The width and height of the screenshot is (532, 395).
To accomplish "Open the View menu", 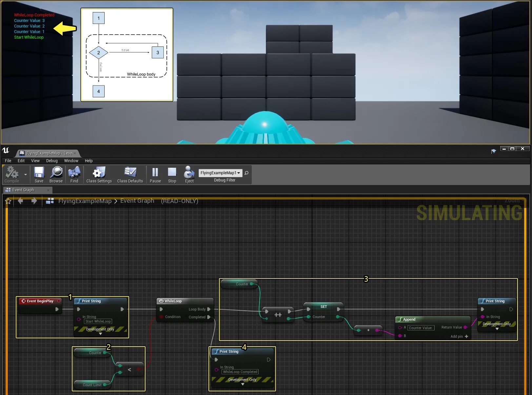I will tap(35, 161).
